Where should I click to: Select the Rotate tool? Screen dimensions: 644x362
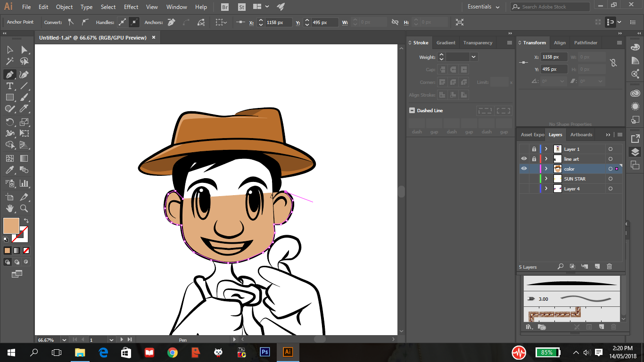click(x=10, y=122)
